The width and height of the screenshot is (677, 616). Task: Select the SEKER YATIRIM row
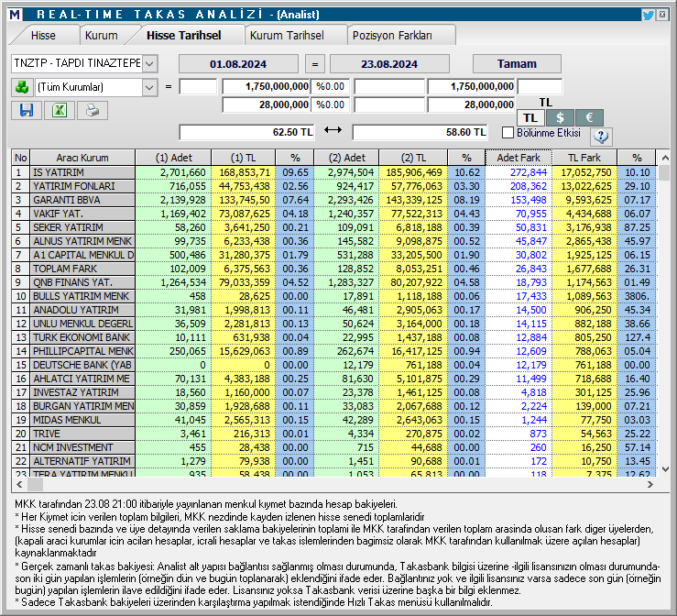(x=333, y=227)
